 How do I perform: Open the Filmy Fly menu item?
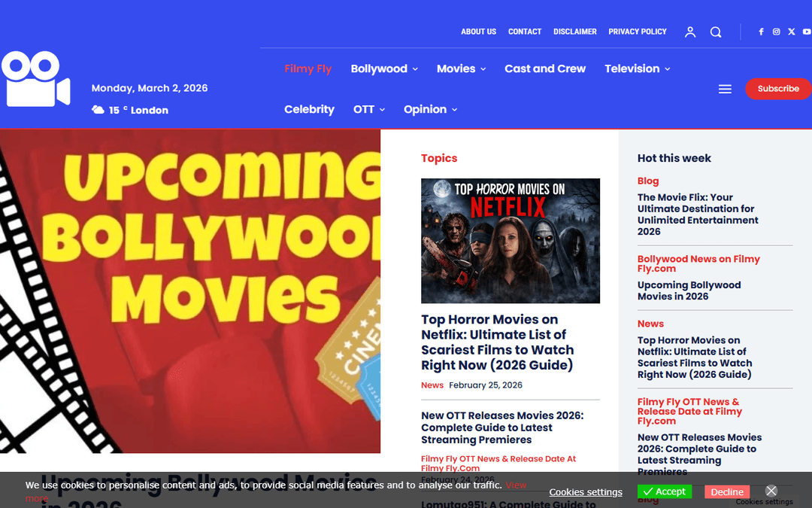pyautogui.click(x=308, y=69)
